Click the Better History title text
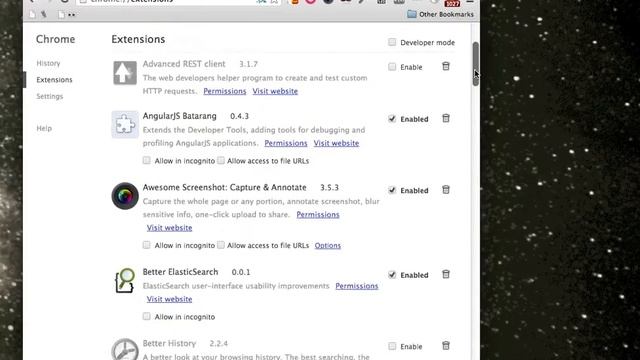 click(x=169, y=343)
